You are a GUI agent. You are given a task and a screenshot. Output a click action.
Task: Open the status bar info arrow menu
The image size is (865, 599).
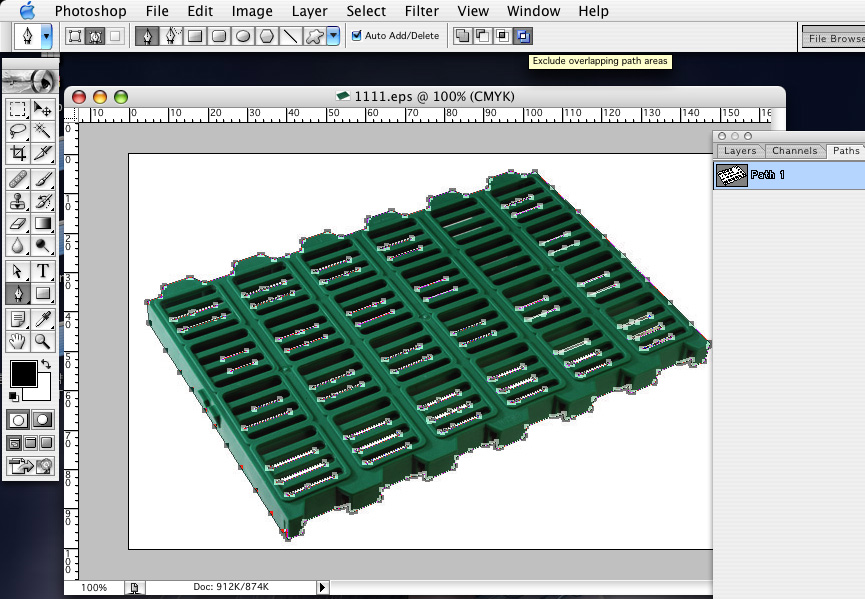pyautogui.click(x=322, y=587)
